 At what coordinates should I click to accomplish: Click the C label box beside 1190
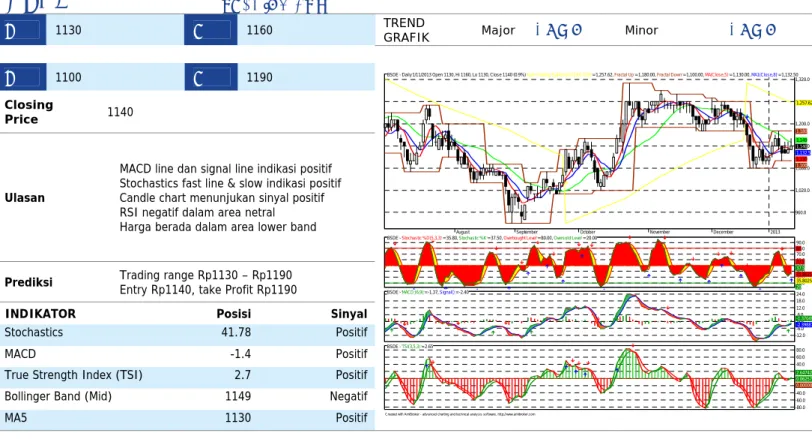(211, 77)
